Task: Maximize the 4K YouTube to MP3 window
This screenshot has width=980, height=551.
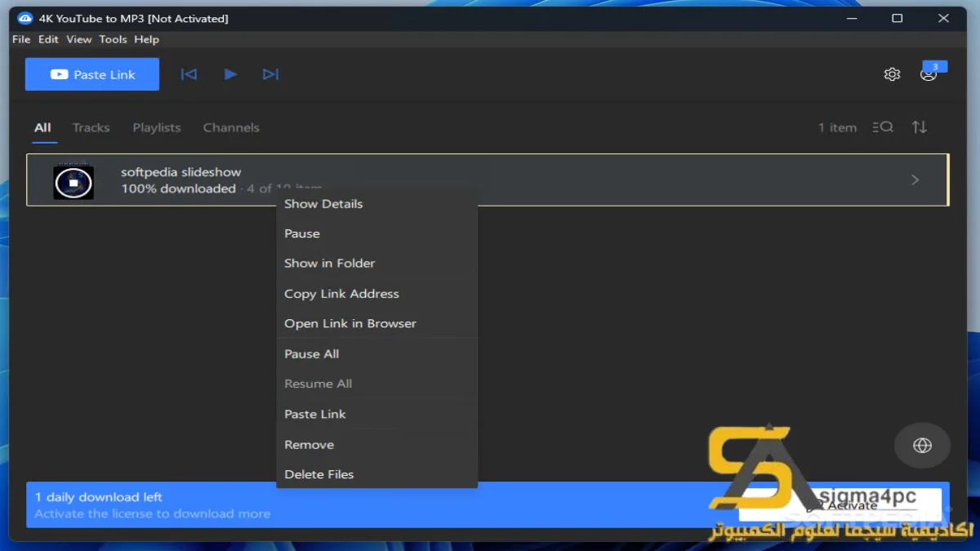Action: (897, 18)
